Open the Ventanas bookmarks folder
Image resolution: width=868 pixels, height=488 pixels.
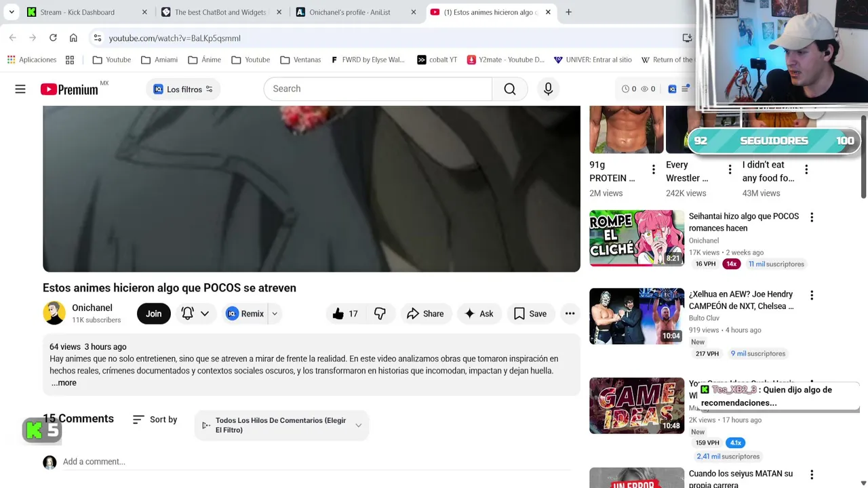coord(300,60)
